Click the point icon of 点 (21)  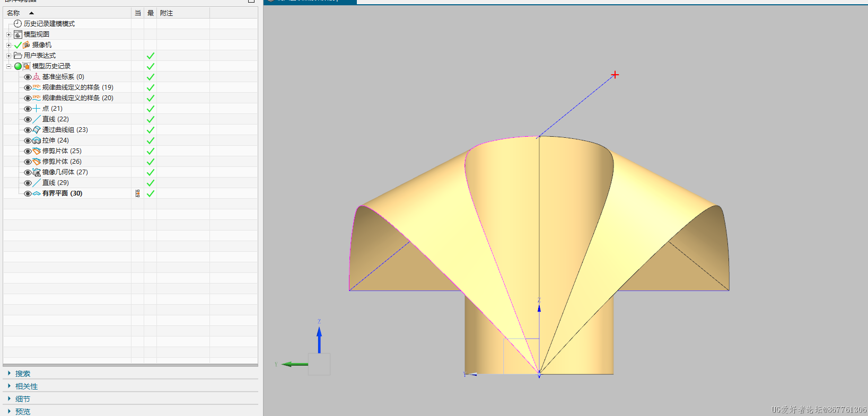[37, 109]
